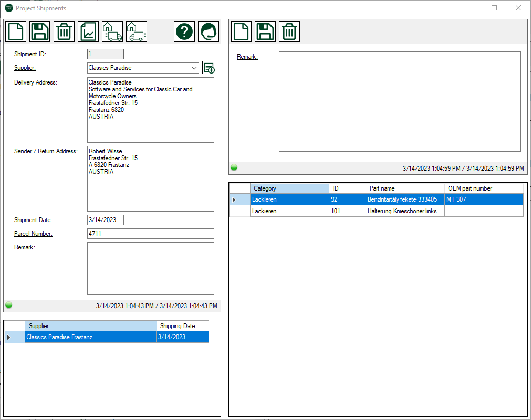Click the return delivery truck icon
Image resolution: width=531 pixels, height=420 pixels.
pos(137,31)
